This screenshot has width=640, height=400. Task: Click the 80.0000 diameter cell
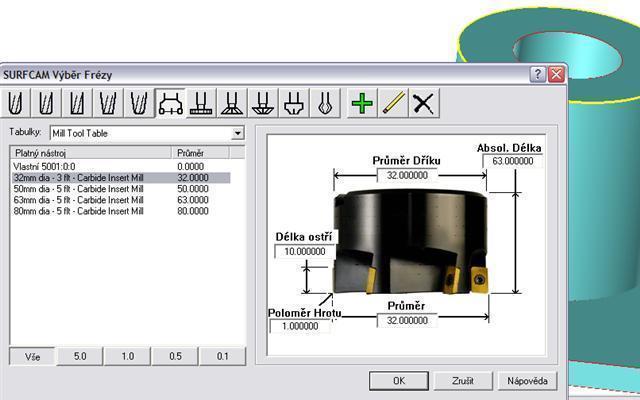(193, 211)
